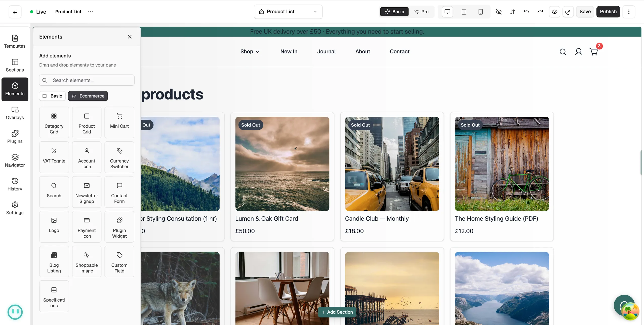Select the Category Grid element

click(x=54, y=122)
